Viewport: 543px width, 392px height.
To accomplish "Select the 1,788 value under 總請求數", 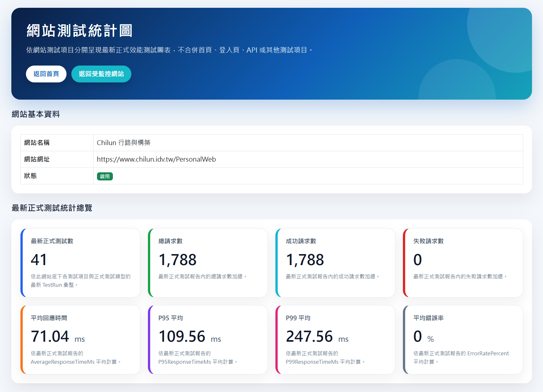I will [177, 260].
